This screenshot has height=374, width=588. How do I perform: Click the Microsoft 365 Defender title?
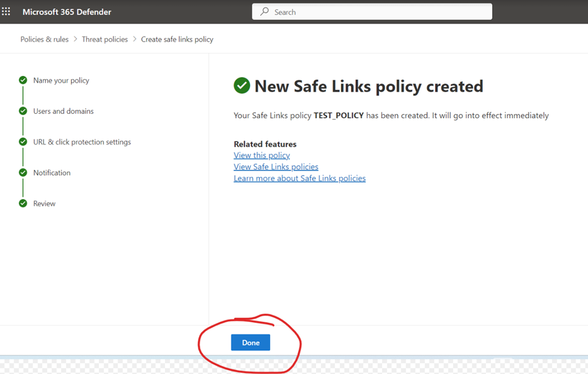tap(67, 12)
